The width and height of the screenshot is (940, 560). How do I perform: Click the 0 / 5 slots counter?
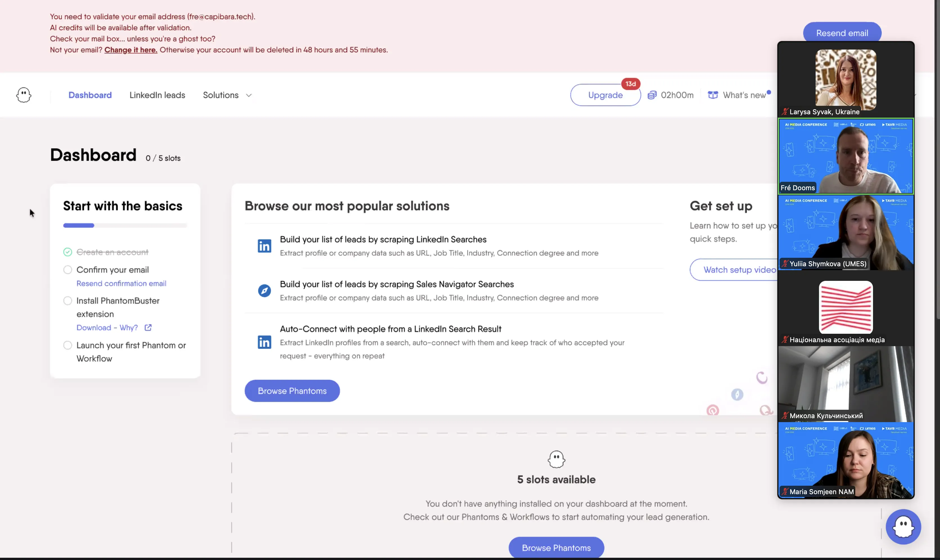pyautogui.click(x=163, y=158)
